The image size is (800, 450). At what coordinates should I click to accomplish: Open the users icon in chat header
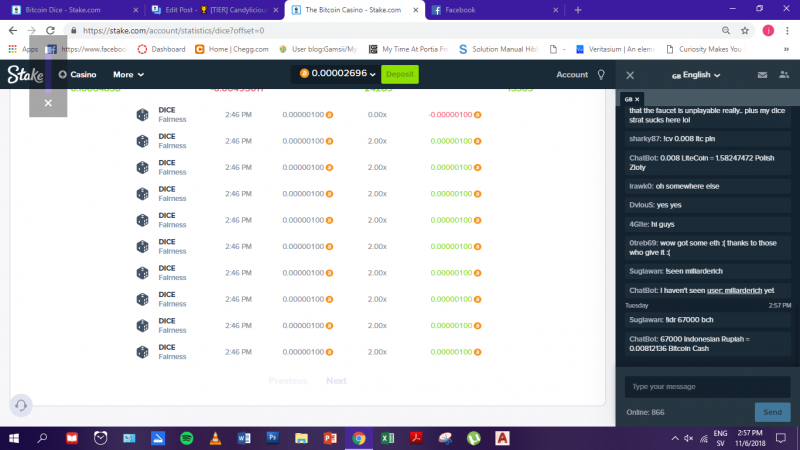click(784, 75)
